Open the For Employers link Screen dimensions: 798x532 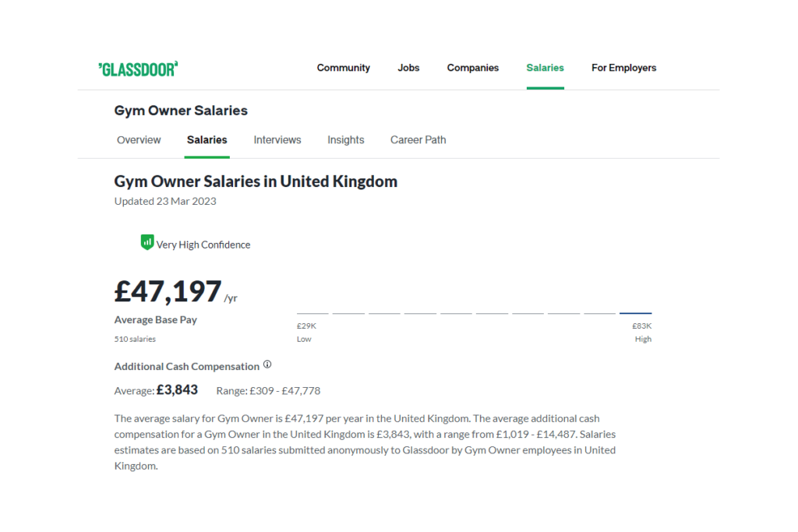623,68
